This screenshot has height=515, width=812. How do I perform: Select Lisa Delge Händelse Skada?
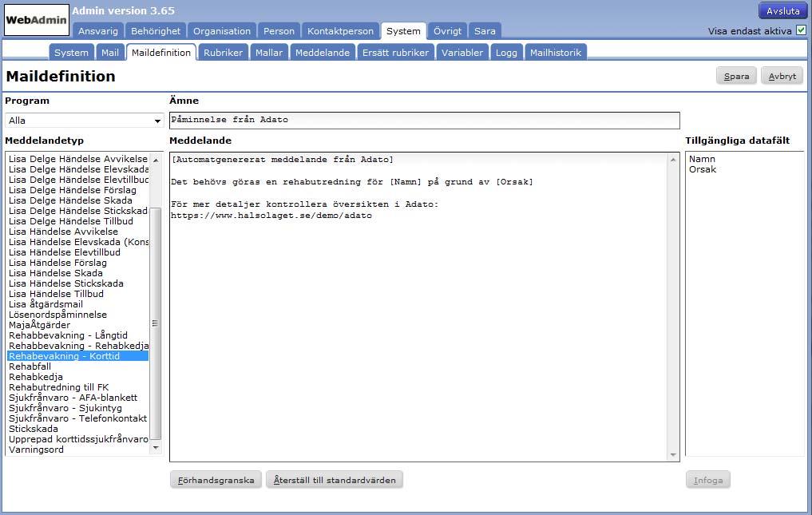coord(78,200)
